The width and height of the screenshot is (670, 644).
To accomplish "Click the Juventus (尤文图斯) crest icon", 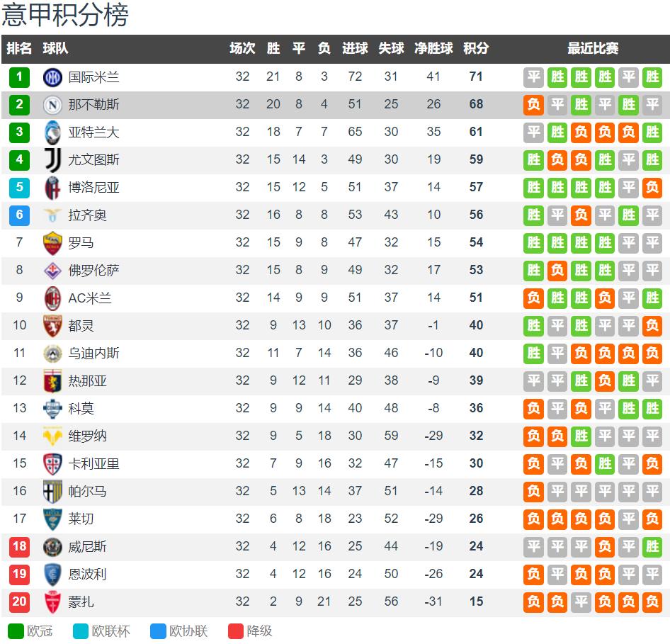I will coord(53,160).
